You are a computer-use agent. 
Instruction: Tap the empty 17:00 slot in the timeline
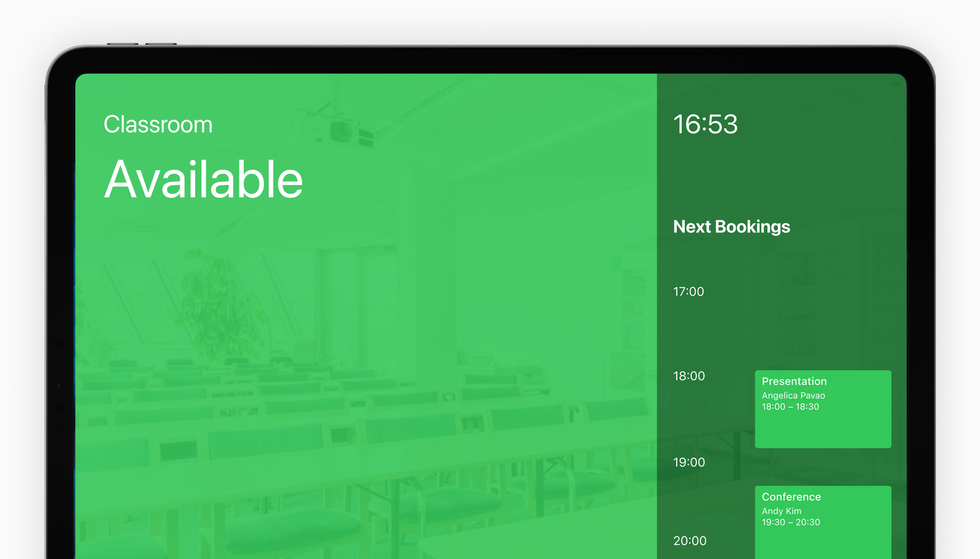point(822,315)
